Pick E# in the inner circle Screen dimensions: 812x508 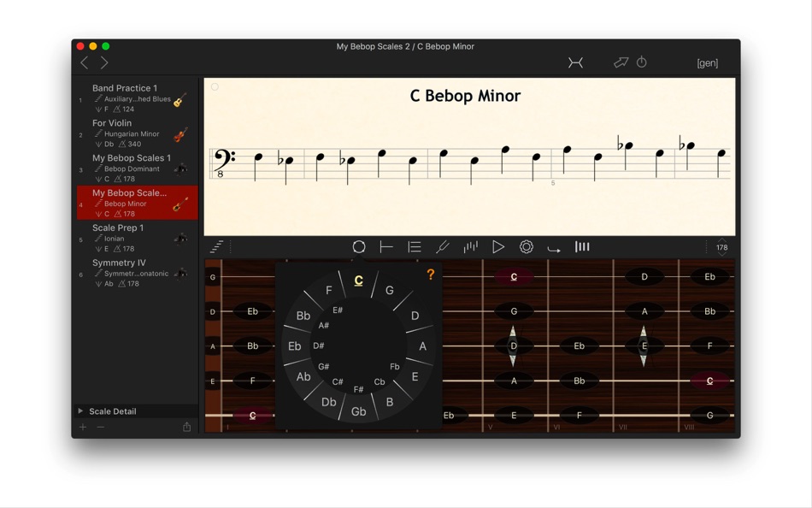pyautogui.click(x=338, y=310)
